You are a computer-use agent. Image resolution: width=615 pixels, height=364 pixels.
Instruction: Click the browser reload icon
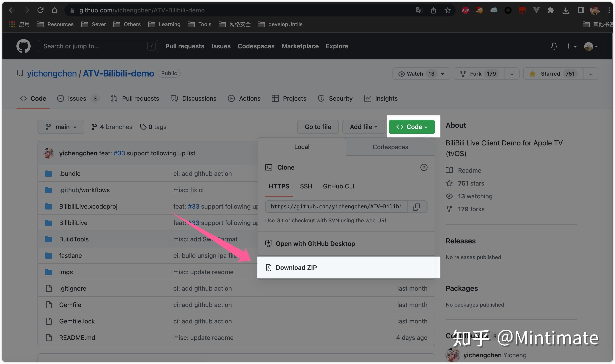click(41, 10)
